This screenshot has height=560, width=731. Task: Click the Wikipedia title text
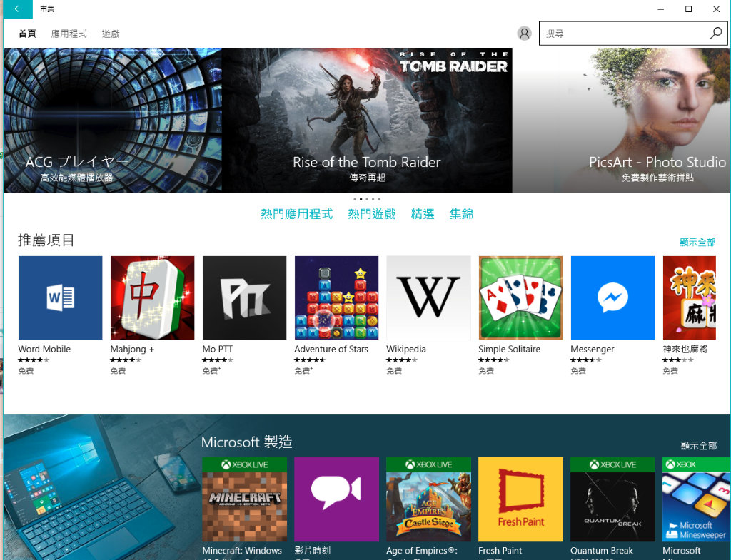click(406, 349)
